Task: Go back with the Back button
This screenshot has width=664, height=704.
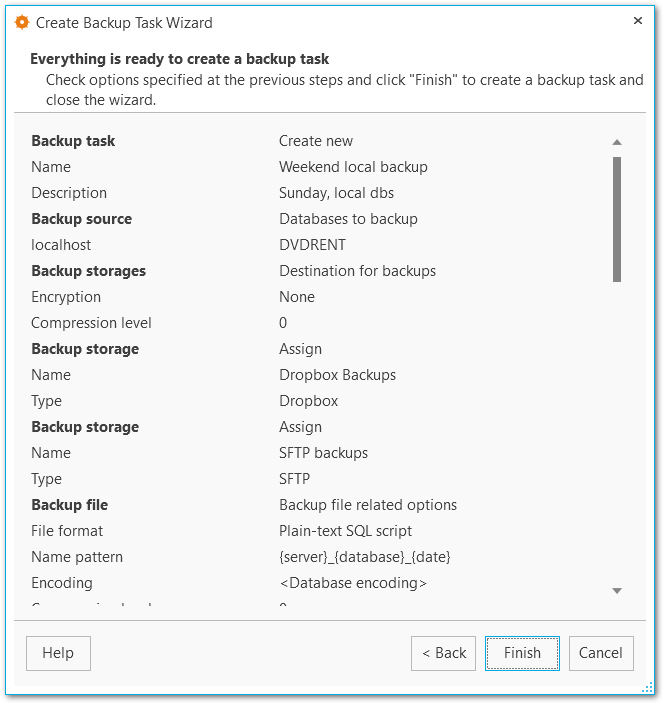Action: (x=443, y=653)
